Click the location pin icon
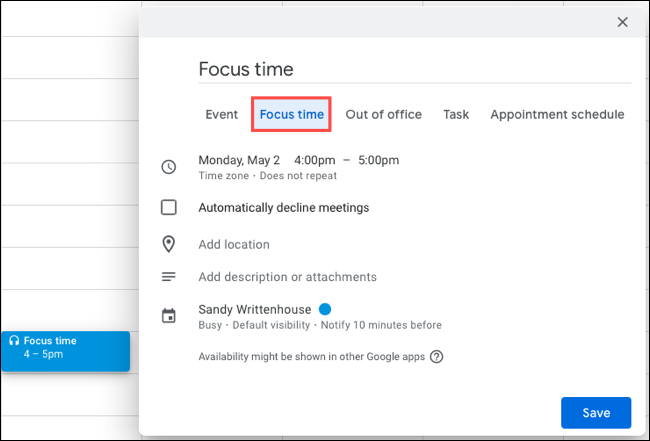This screenshot has height=441, width=650. [169, 244]
